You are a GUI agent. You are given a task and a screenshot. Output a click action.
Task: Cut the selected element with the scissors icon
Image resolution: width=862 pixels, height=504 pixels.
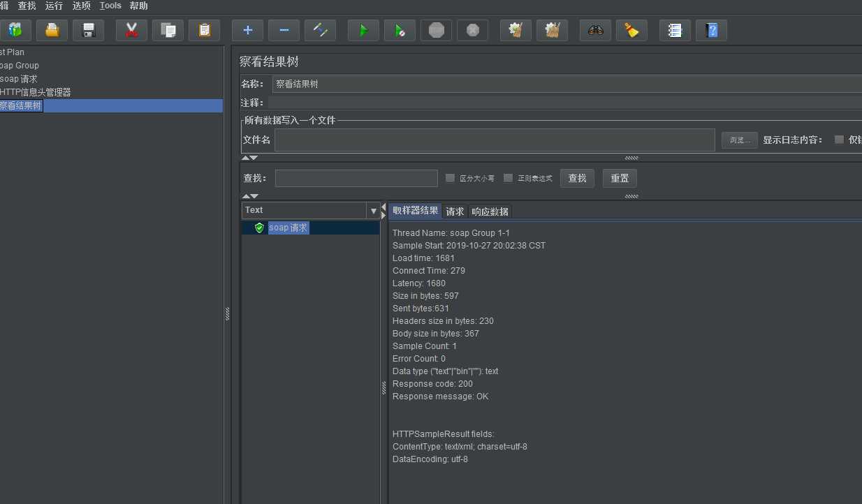pos(131,30)
